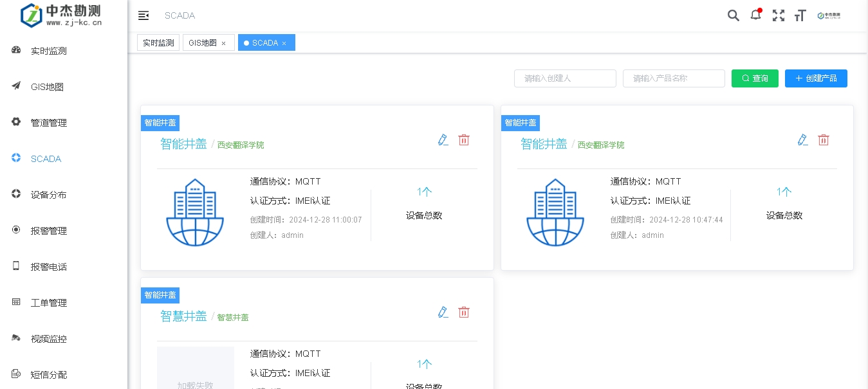This screenshot has width=868, height=389.
Task: Click the green 查询 button
Action: click(x=755, y=78)
